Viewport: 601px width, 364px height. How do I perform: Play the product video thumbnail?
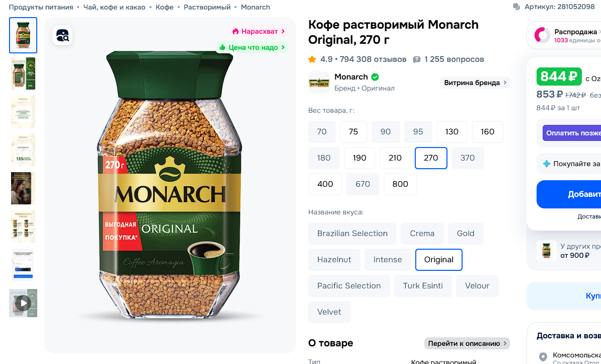[23, 303]
